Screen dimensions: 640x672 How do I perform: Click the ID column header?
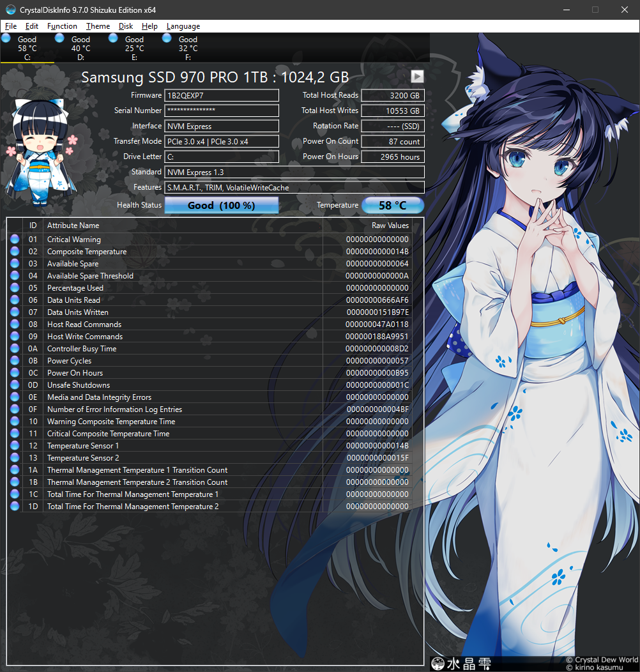pos(33,225)
